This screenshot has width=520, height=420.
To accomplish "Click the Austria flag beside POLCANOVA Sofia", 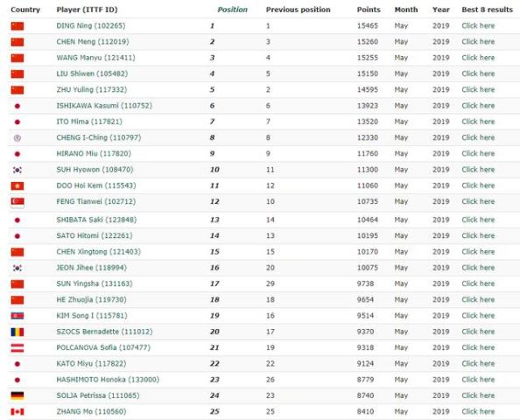I will pyautogui.click(x=18, y=348).
